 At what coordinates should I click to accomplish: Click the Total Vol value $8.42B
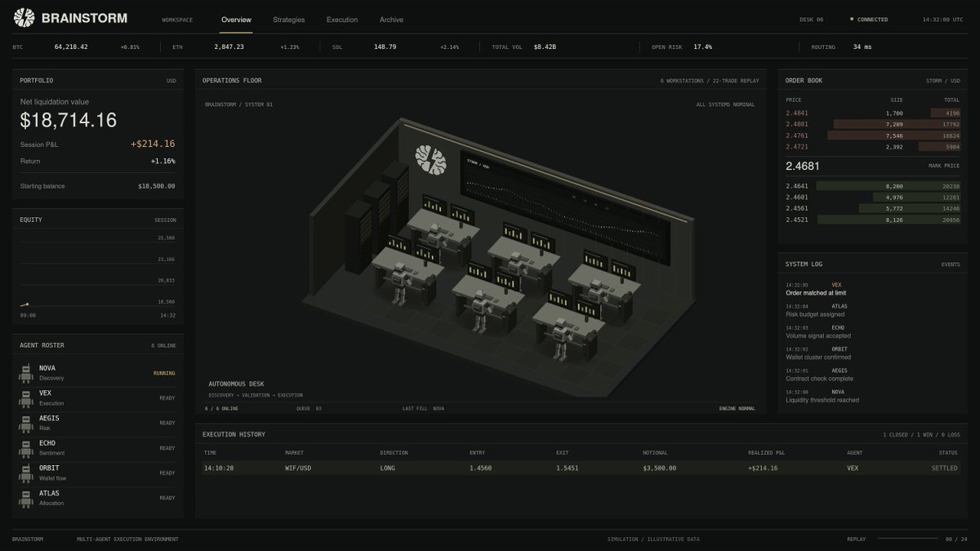coord(545,47)
